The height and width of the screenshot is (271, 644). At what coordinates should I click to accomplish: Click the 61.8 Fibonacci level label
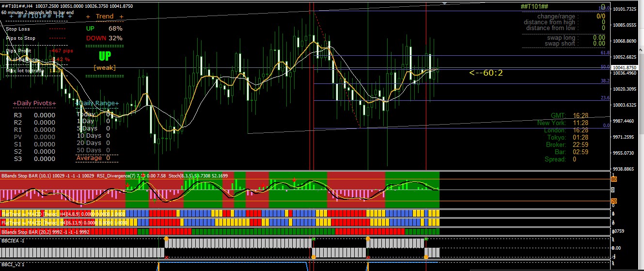coord(605,52)
